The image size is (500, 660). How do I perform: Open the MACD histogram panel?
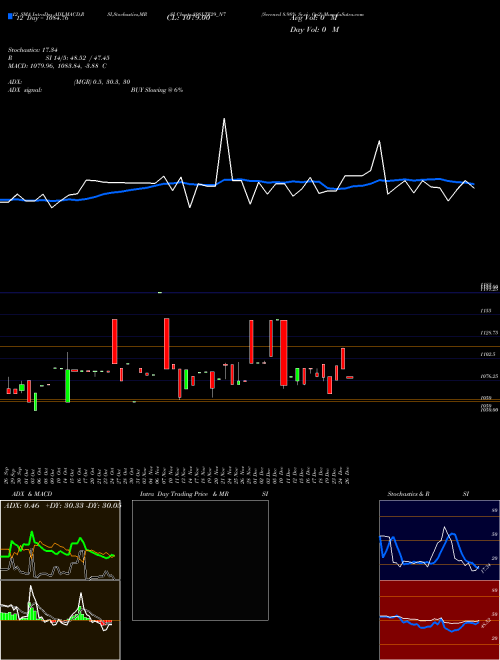coord(60,620)
